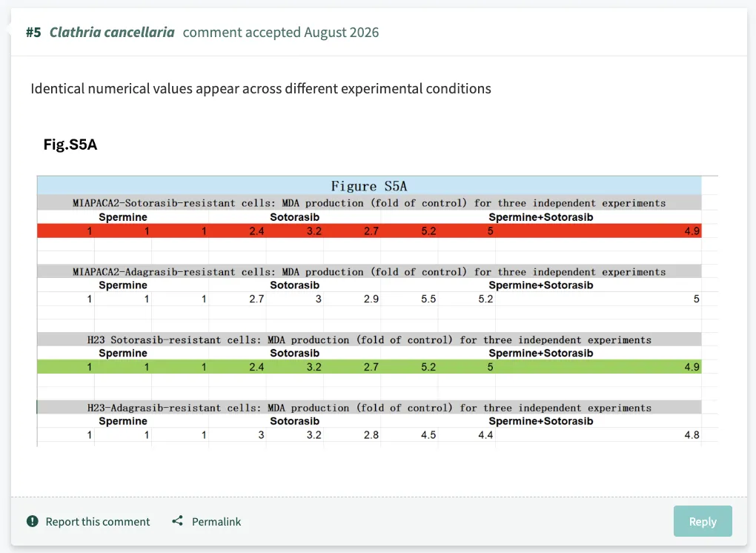
Task: Click the 'Identical numerical values appear' comment text
Action: (261, 89)
